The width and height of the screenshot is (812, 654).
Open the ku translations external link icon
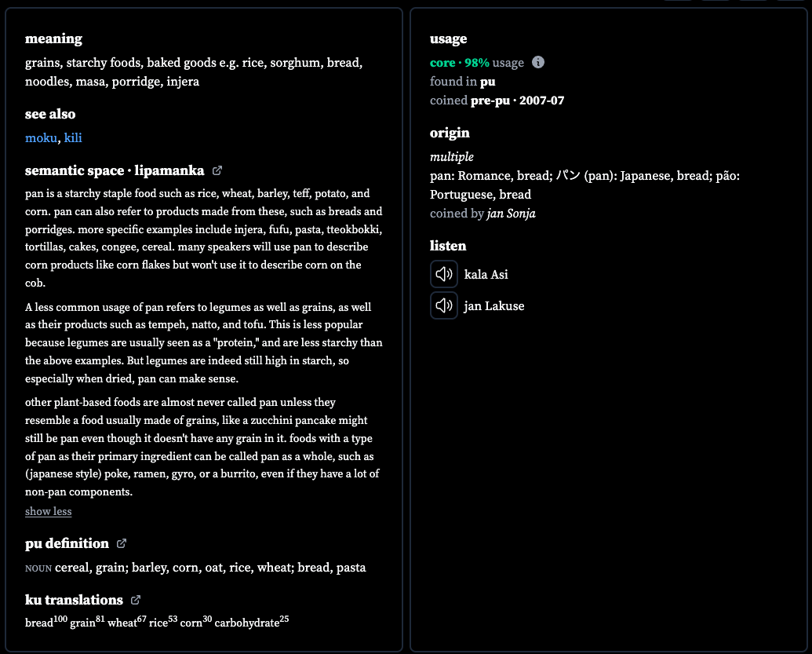[136, 600]
